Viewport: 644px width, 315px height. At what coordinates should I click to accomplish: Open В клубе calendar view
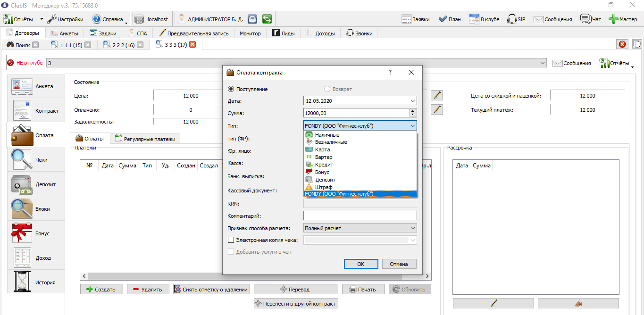pyautogui.click(x=484, y=19)
